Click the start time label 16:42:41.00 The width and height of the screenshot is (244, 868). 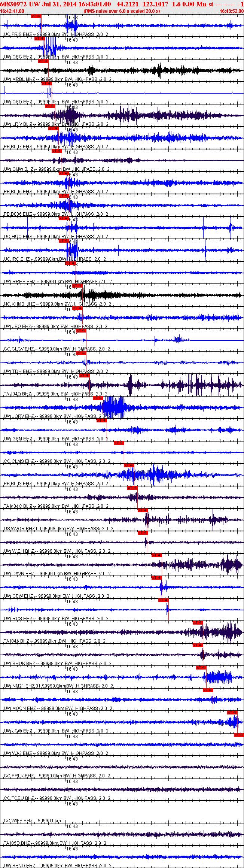tap(12, 11)
